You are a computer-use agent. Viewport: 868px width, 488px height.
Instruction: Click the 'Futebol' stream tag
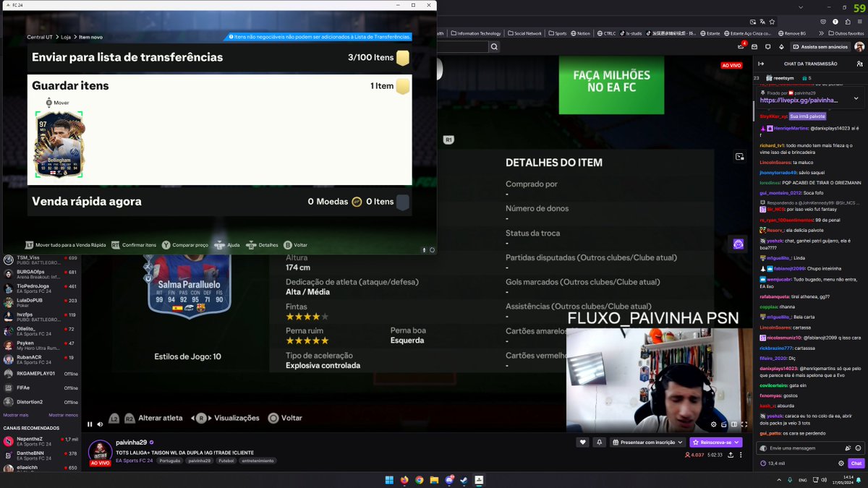click(x=226, y=461)
